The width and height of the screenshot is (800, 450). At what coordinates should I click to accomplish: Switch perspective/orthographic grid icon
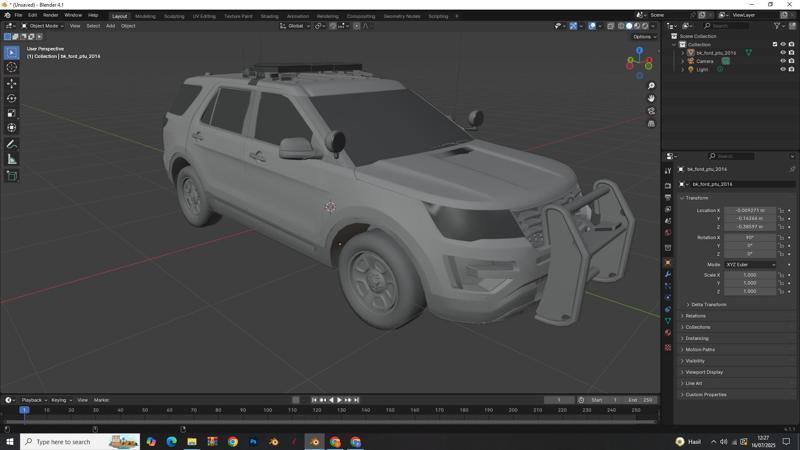coord(651,123)
